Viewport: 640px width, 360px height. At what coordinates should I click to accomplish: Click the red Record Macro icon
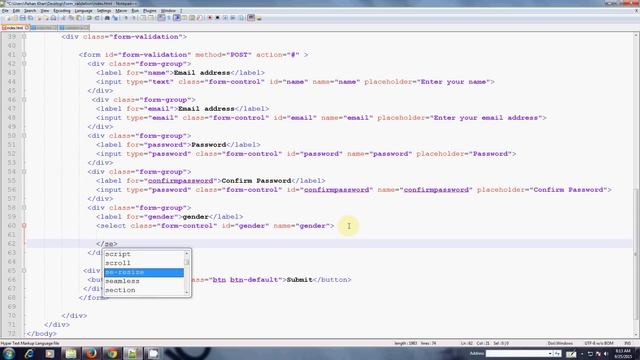209,18
